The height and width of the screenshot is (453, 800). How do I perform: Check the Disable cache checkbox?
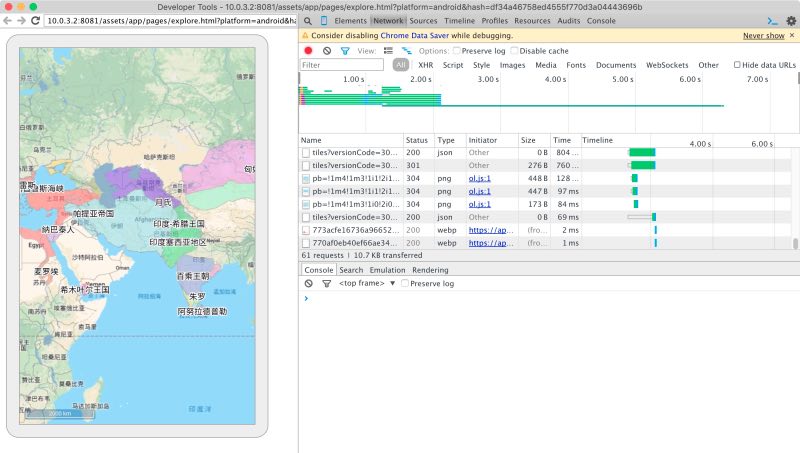pos(514,51)
